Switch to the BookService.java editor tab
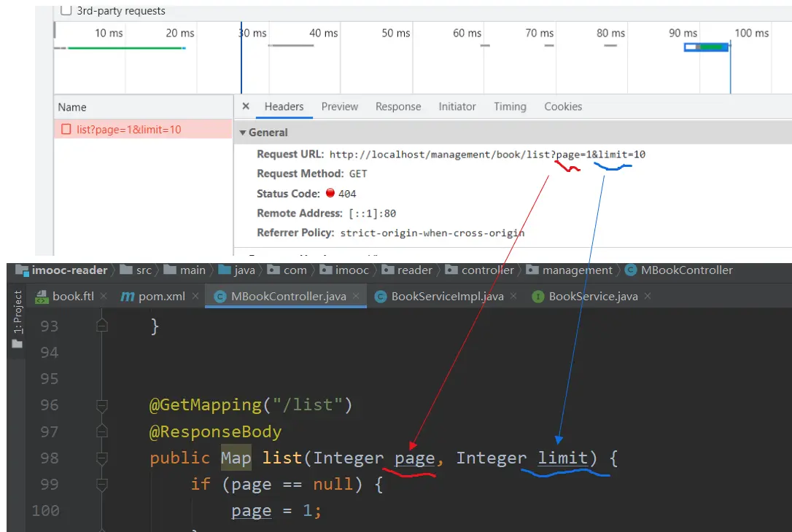The height and width of the screenshot is (532, 792). point(593,297)
